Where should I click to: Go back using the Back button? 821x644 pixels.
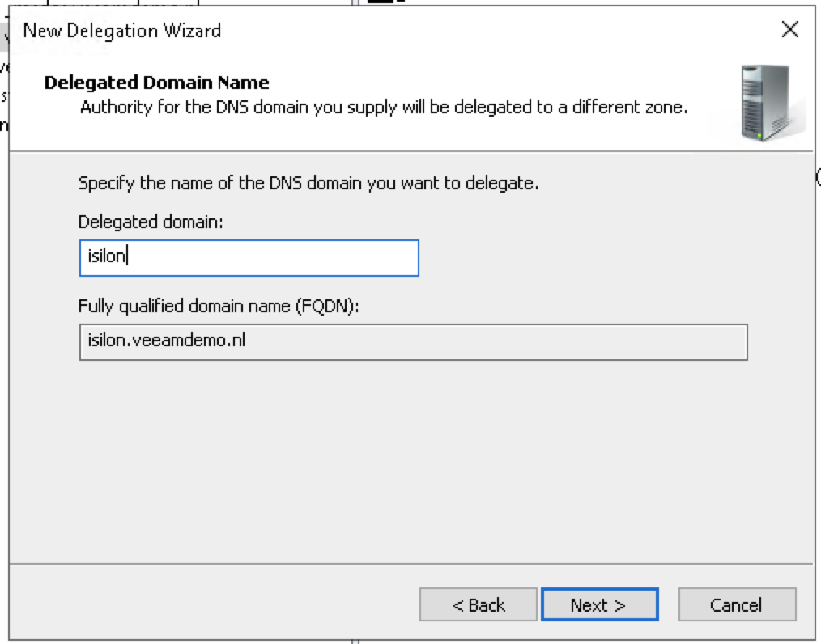point(478,605)
